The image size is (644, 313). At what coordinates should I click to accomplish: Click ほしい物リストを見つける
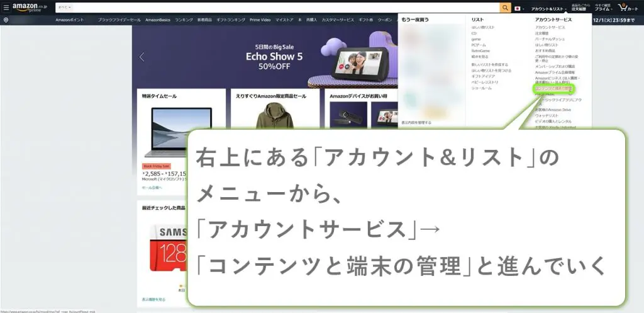(x=491, y=71)
